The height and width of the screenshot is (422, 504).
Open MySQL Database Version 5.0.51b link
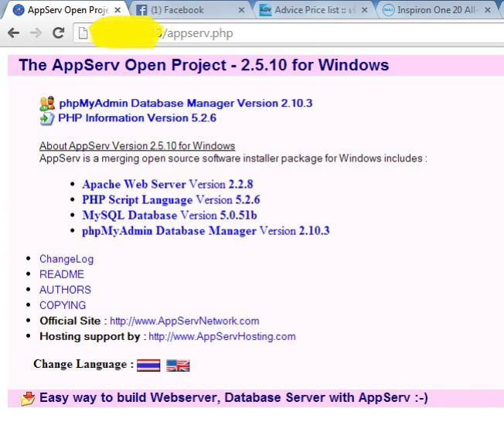tap(170, 215)
